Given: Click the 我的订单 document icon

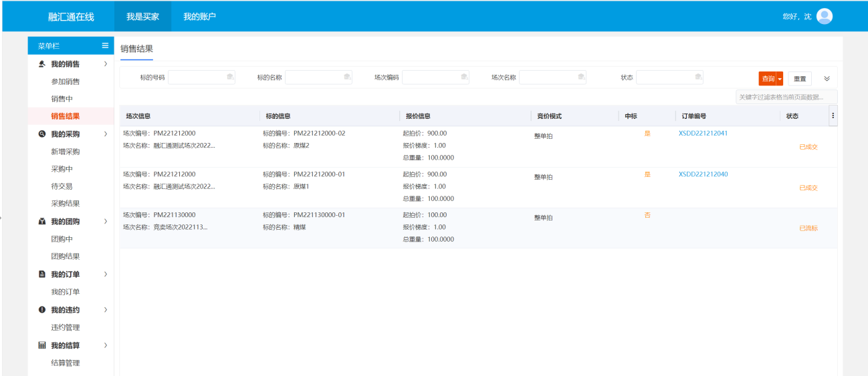Looking at the screenshot, I should click(42, 274).
